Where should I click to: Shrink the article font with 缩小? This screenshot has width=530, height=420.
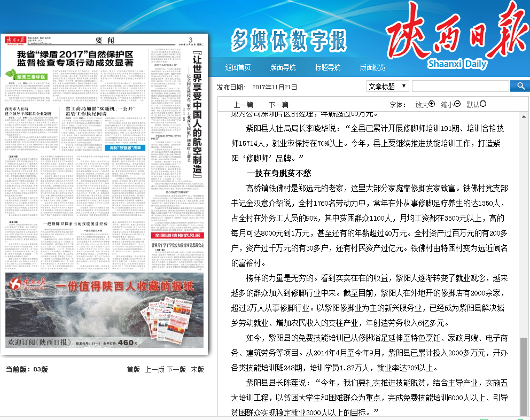click(450, 105)
